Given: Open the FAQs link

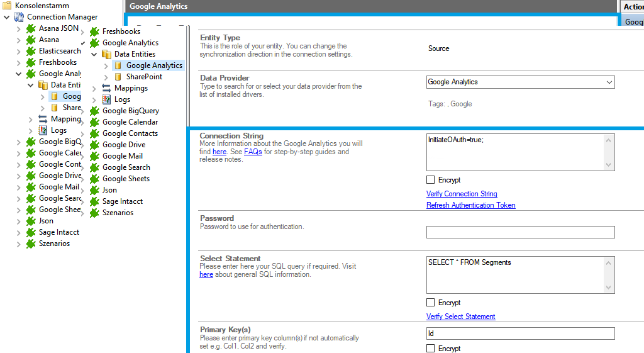Looking at the screenshot, I should tap(253, 152).
